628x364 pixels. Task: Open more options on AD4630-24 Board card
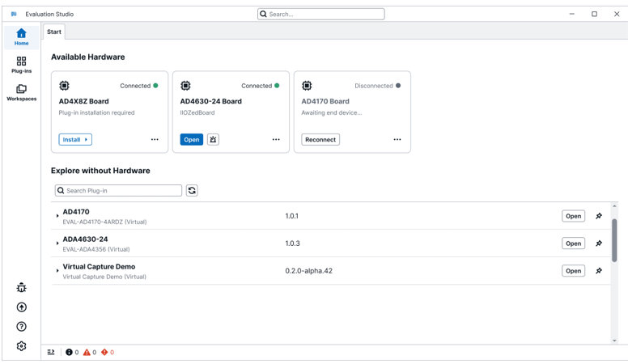click(276, 139)
